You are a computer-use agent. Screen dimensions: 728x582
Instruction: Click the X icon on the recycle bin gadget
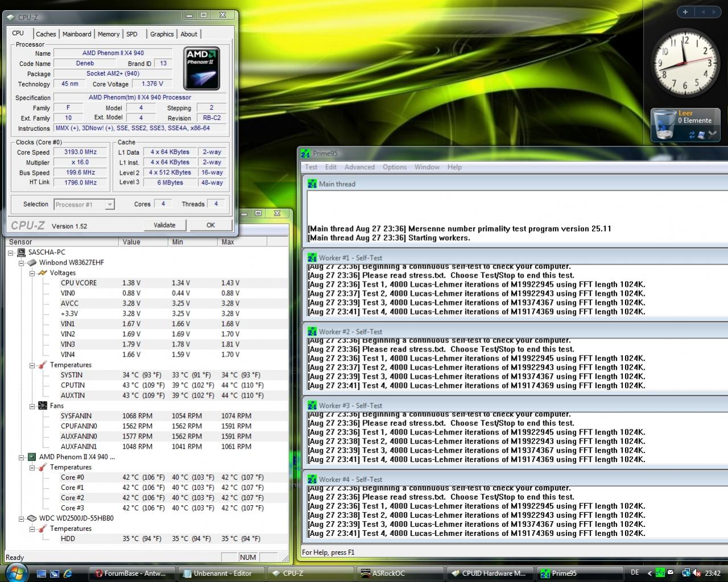(712, 135)
